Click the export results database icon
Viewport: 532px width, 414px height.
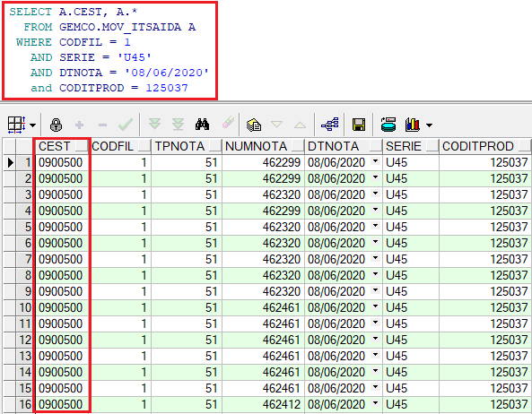388,125
